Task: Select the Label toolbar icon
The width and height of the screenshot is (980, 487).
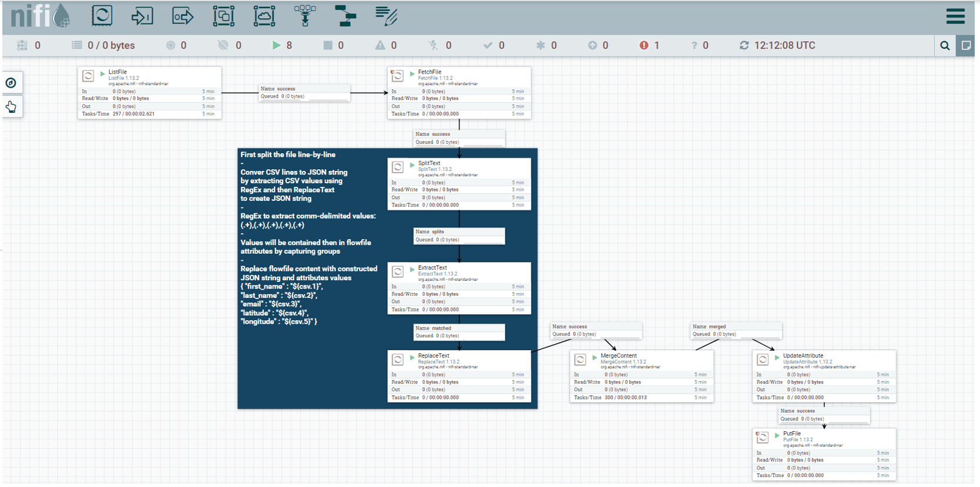Action: (386, 16)
